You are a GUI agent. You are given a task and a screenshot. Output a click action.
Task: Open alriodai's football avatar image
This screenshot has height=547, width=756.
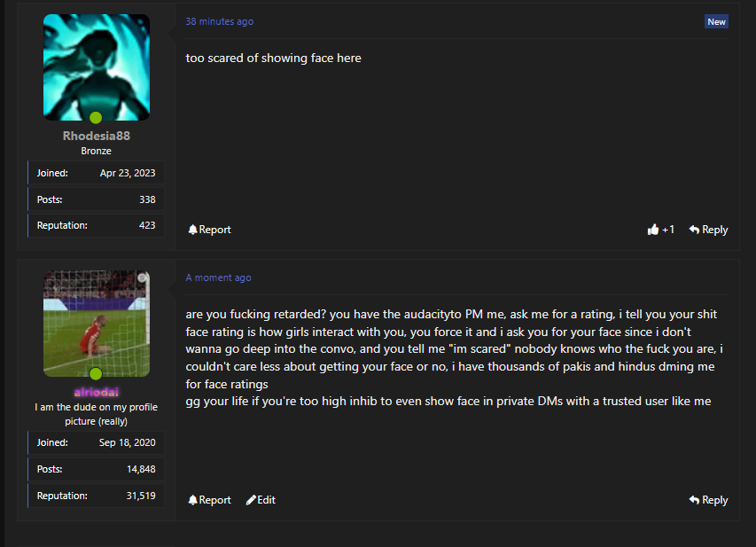pos(97,324)
